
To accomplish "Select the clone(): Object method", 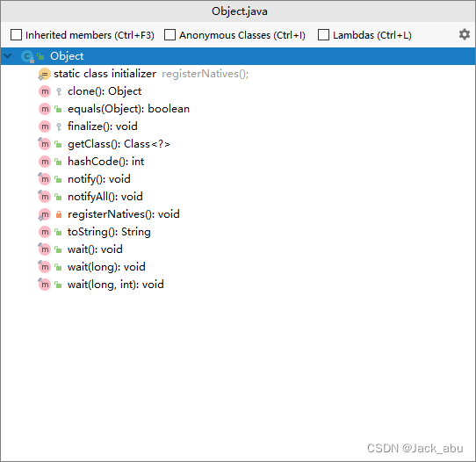I will pyautogui.click(x=105, y=91).
